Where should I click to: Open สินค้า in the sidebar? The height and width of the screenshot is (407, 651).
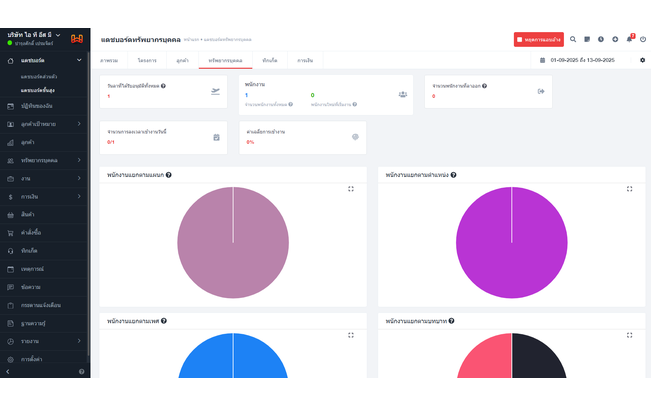tap(27, 214)
